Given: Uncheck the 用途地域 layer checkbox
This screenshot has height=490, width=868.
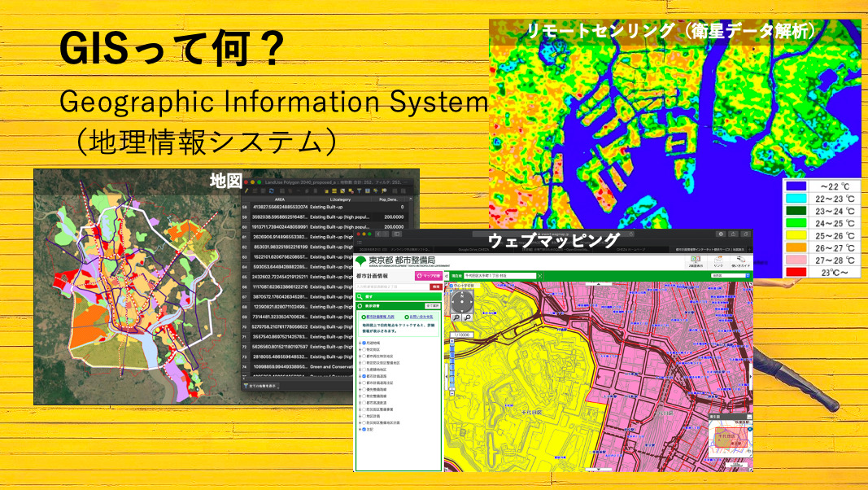Looking at the screenshot, I should pyautogui.click(x=364, y=342).
